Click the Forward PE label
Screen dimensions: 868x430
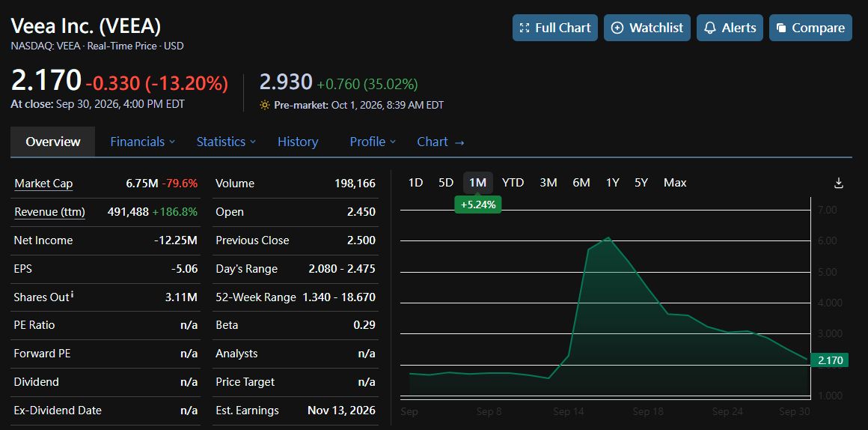point(42,354)
